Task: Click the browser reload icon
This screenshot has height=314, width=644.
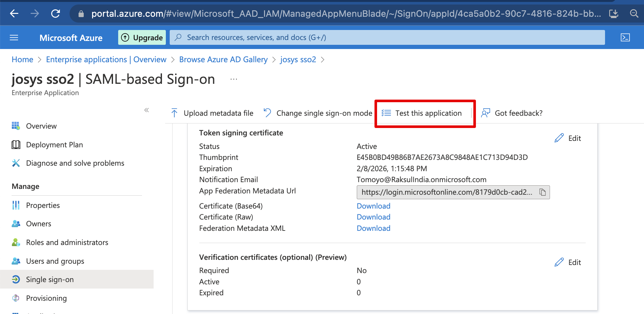Action: tap(56, 14)
